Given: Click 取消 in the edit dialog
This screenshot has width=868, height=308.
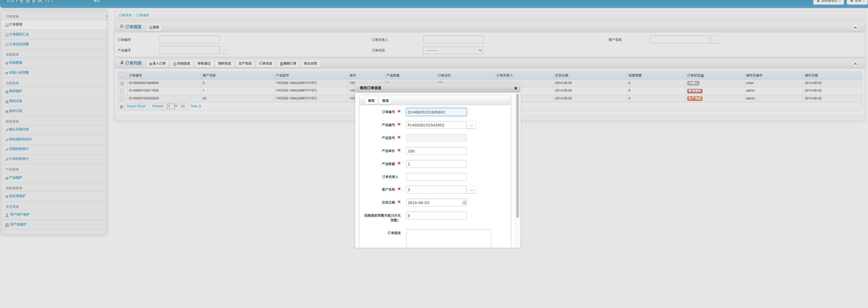Looking at the screenshot, I should coord(386,101).
